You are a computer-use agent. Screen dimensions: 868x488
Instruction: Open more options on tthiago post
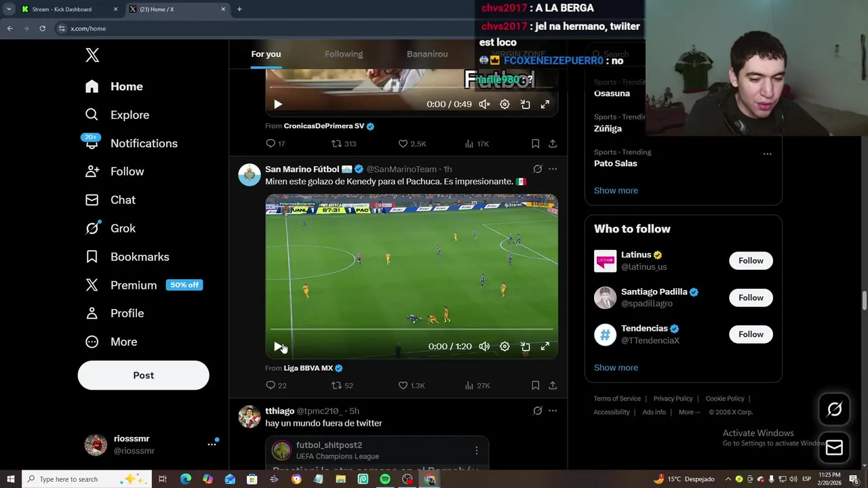coord(553,411)
